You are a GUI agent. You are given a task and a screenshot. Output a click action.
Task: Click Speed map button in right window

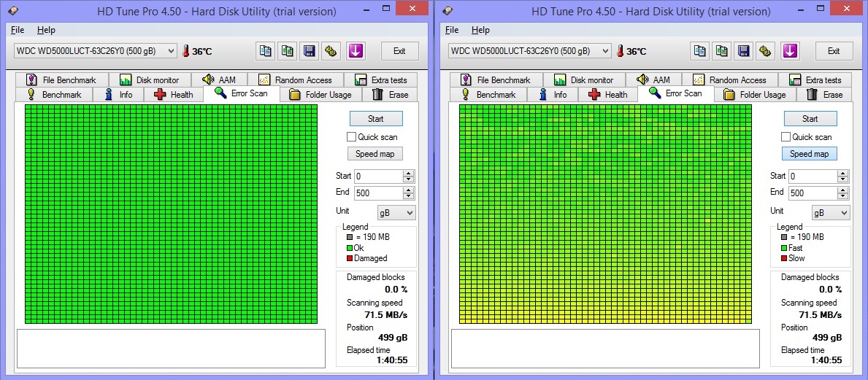(x=810, y=154)
